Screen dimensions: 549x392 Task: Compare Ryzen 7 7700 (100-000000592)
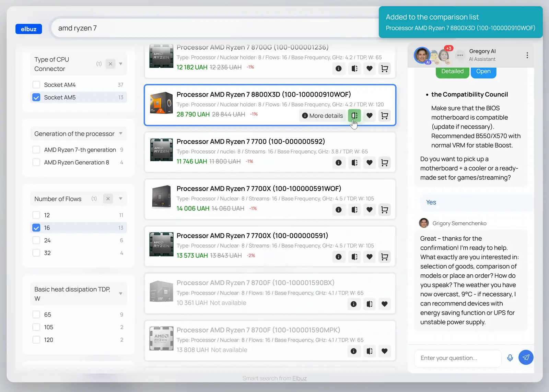coord(354,163)
